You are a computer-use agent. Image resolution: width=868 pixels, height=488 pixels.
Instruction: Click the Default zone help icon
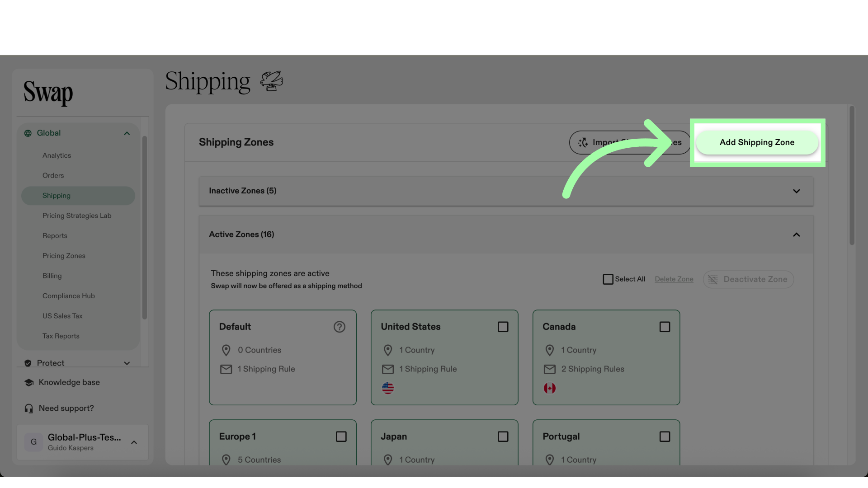point(340,327)
